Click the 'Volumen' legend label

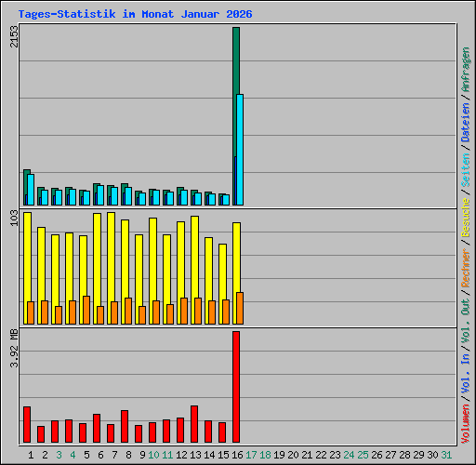click(x=466, y=424)
